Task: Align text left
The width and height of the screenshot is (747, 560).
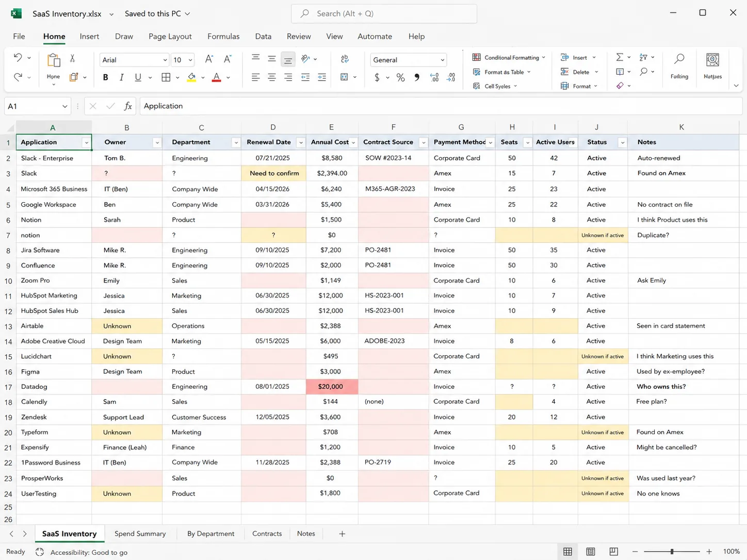Action: [x=255, y=77]
